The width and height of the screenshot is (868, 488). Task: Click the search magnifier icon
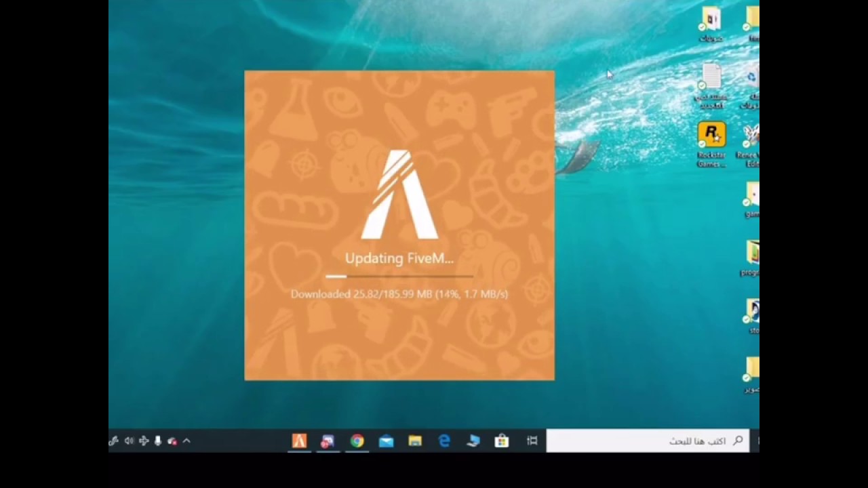click(738, 441)
